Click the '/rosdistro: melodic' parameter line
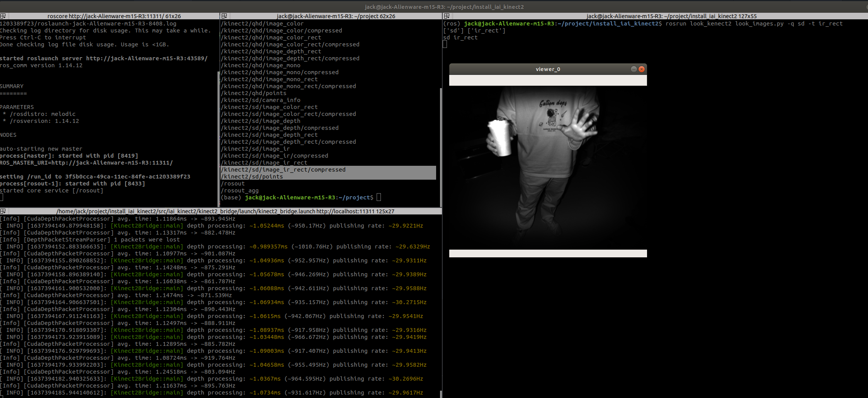Viewport: 868px width, 398px height. 39,114
